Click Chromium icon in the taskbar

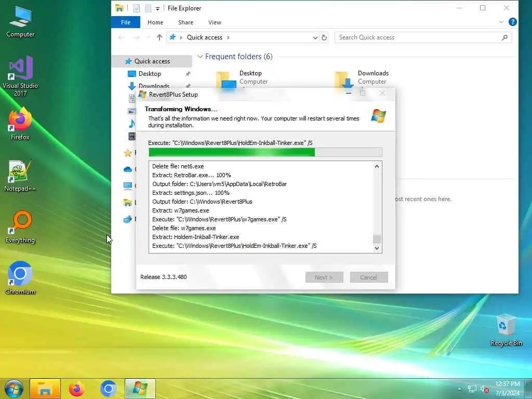pos(108,389)
